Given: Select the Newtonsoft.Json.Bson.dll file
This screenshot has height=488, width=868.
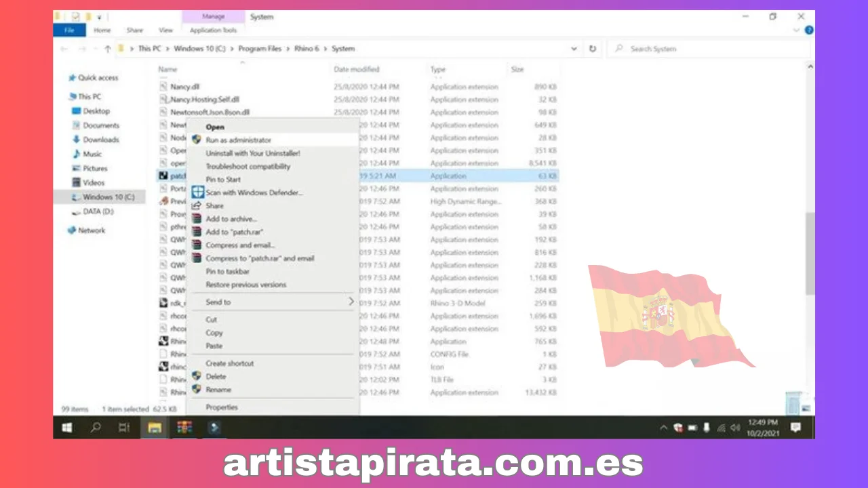Looking at the screenshot, I should pos(210,112).
